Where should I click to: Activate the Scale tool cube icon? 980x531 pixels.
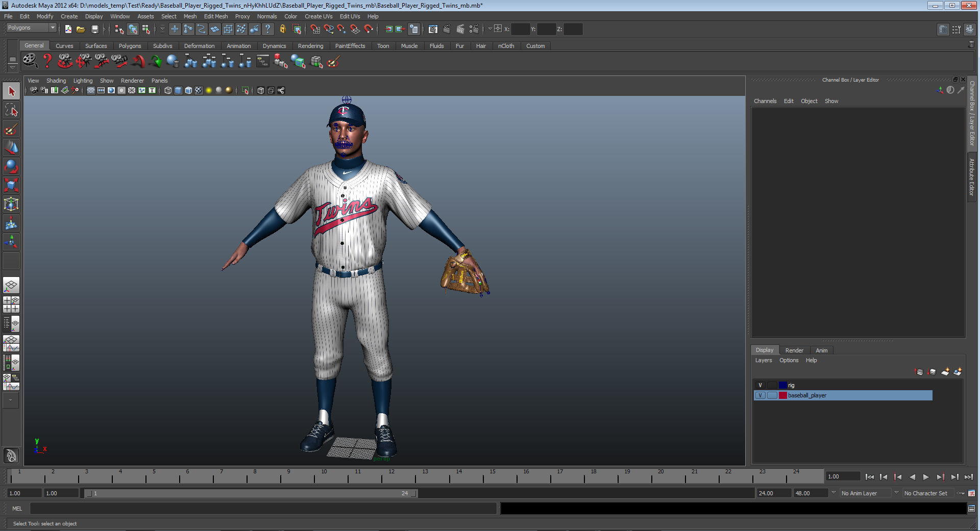[x=11, y=186]
